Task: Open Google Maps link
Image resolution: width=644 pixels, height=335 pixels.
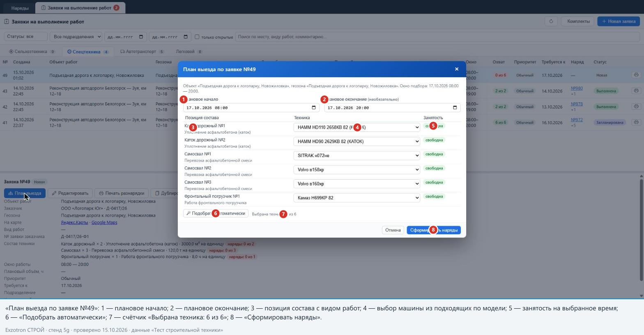Action: [104, 222]
